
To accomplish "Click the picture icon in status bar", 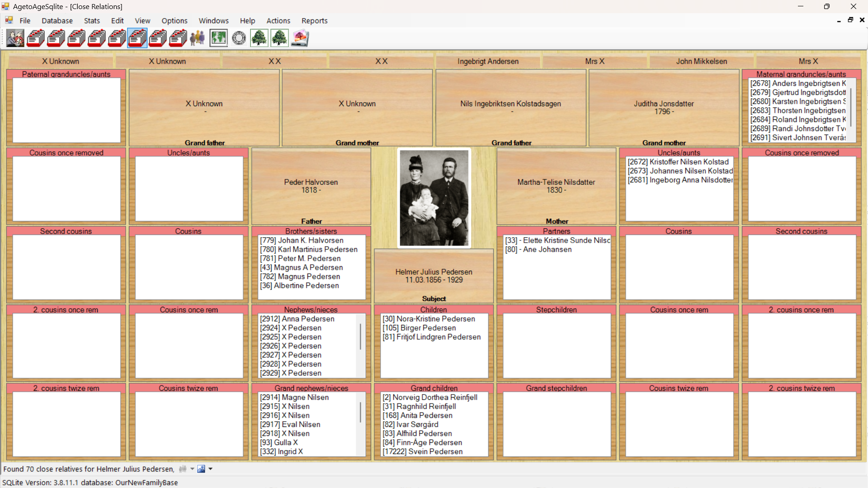I will 201,469.
